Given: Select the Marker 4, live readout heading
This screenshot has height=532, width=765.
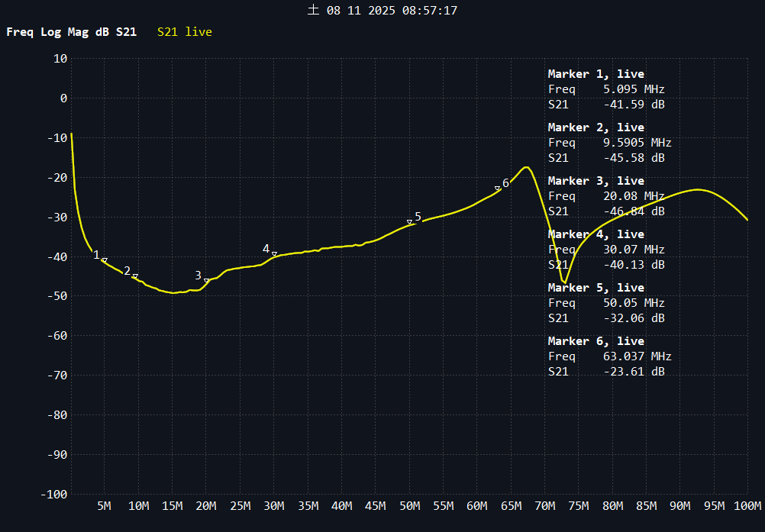Looking at the screenshot, I should [x=596, y=234].
